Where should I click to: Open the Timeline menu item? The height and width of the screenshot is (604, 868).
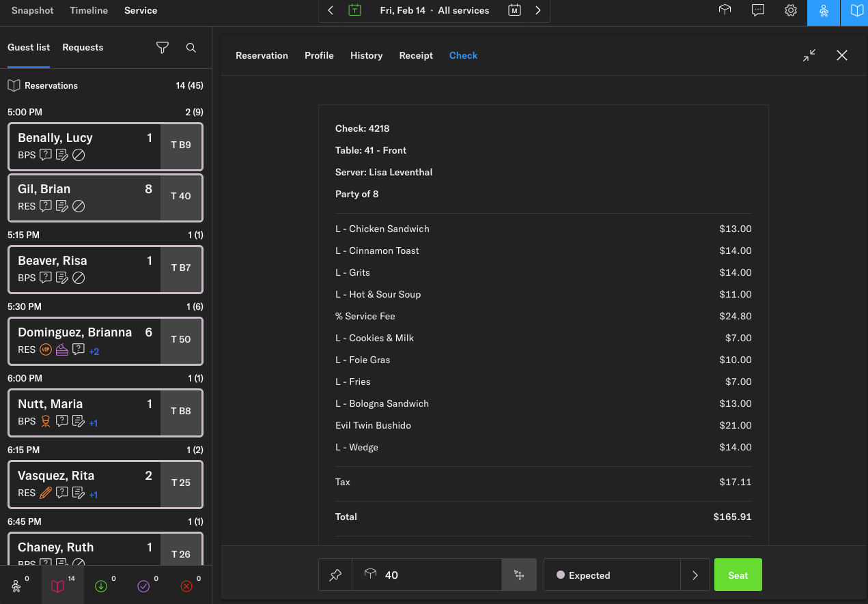[88, 10]
